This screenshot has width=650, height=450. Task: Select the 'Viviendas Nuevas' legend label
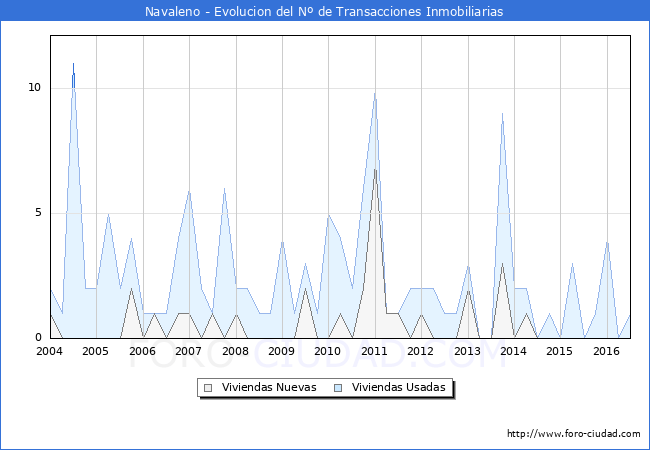269,387
